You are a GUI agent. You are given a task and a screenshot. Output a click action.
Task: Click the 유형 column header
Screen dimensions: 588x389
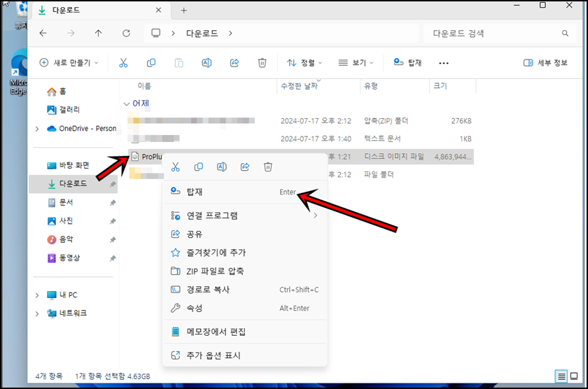(371, 86)
